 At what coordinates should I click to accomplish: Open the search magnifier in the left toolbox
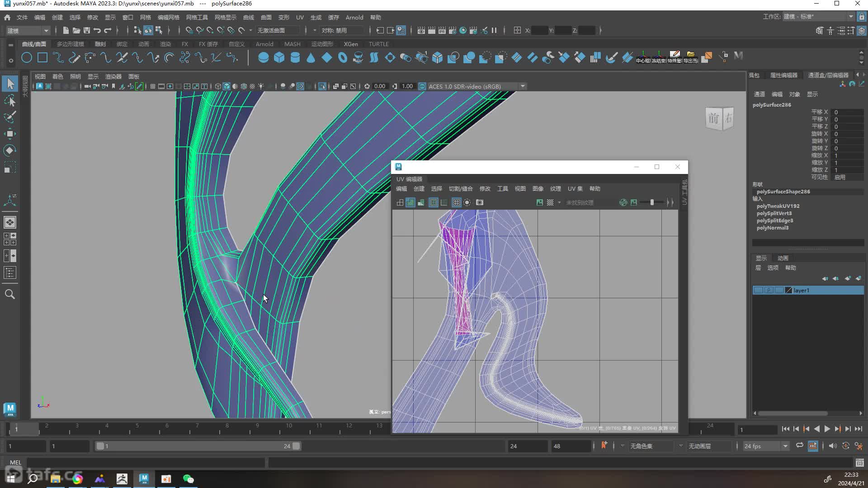point(10,294)
